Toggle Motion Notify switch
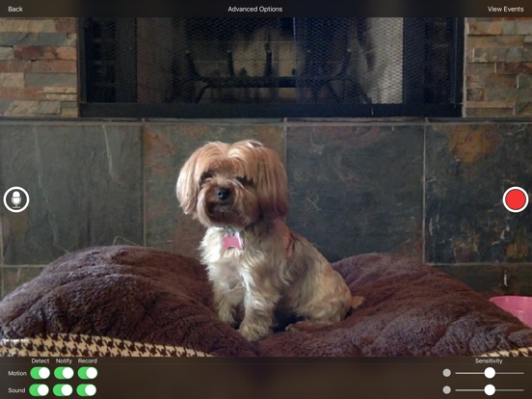 coord(64,373)
